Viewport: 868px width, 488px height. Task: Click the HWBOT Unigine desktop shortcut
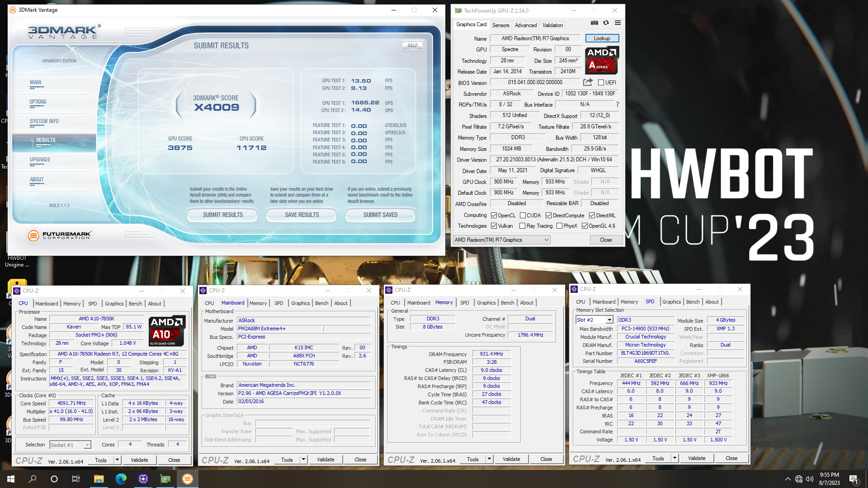[x=17, y=261]
